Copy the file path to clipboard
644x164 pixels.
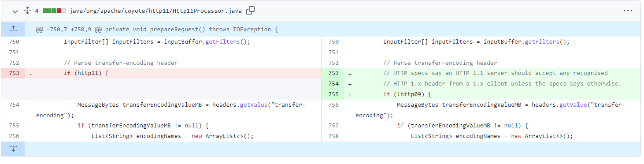point(250,11)
